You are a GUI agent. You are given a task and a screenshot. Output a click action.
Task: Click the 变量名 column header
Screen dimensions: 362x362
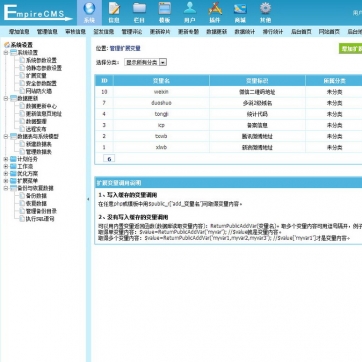tap(161, 81)
